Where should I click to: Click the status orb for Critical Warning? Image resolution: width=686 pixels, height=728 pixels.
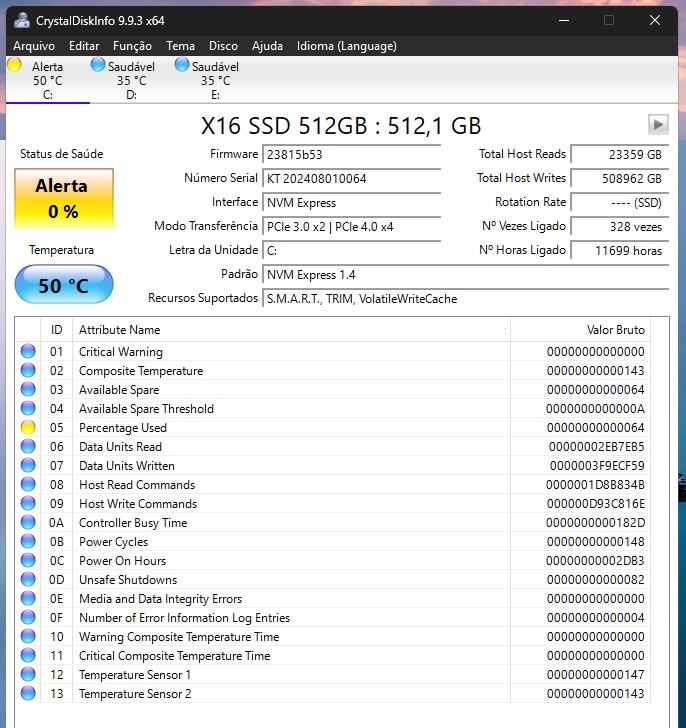click(28, 351)
